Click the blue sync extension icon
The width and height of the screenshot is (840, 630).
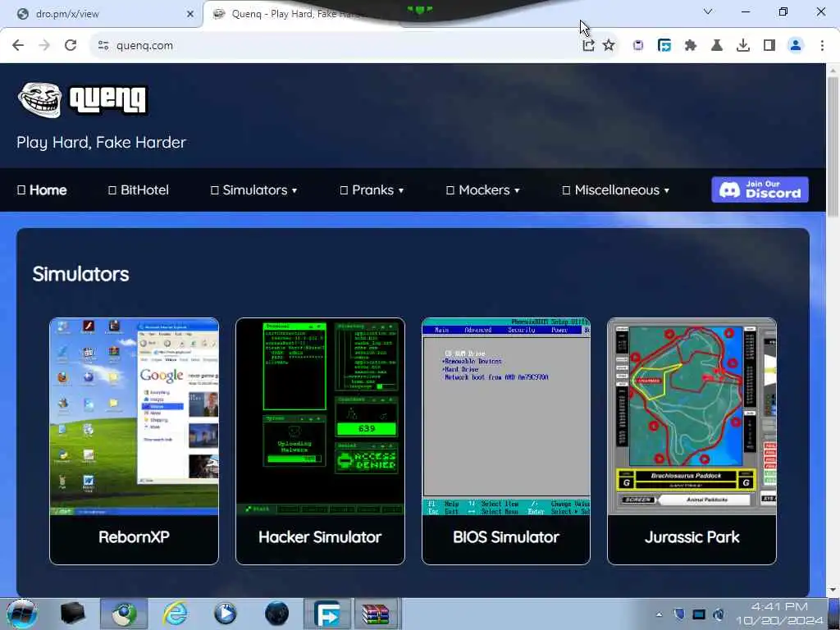664,46
